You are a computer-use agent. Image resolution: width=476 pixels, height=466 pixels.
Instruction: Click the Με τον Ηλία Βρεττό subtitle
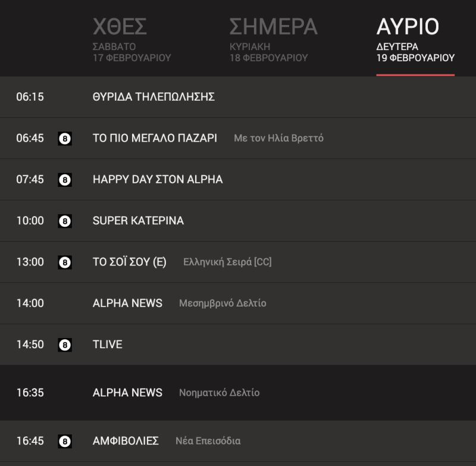coord(278,138)
